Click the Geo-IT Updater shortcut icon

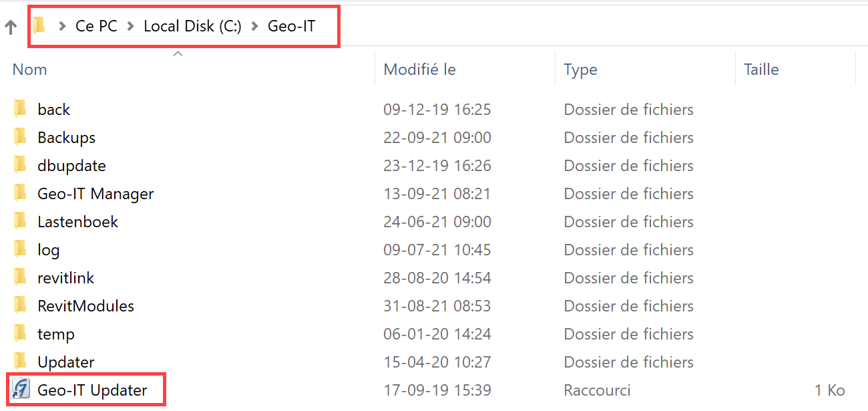click(21, 389)
